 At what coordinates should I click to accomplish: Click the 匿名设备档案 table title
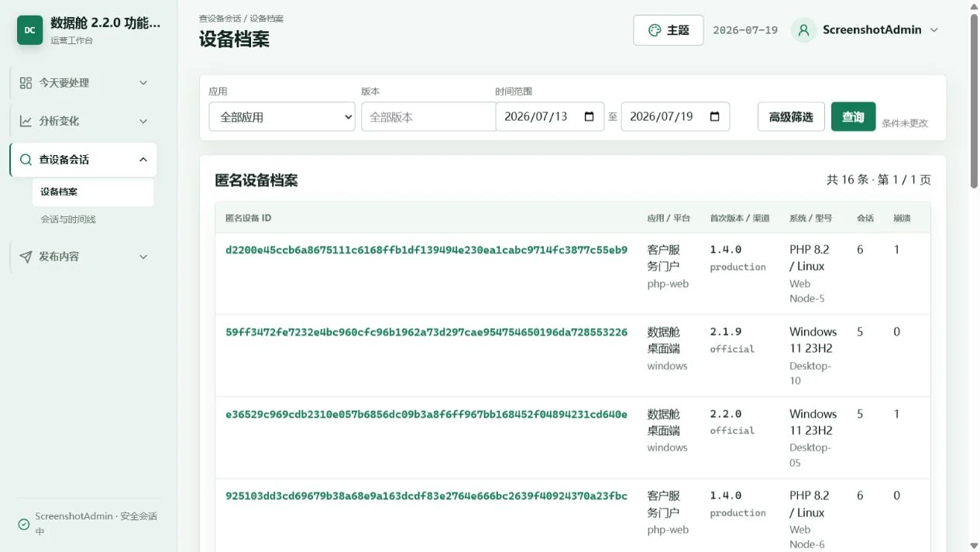pyautogui.click(x=256, y=180)
